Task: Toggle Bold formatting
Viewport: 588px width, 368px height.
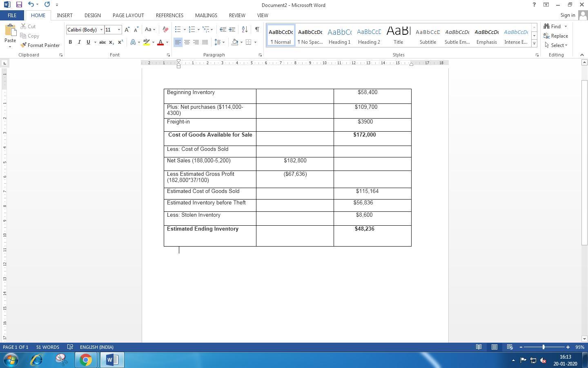Action: [x=70, y=42]
